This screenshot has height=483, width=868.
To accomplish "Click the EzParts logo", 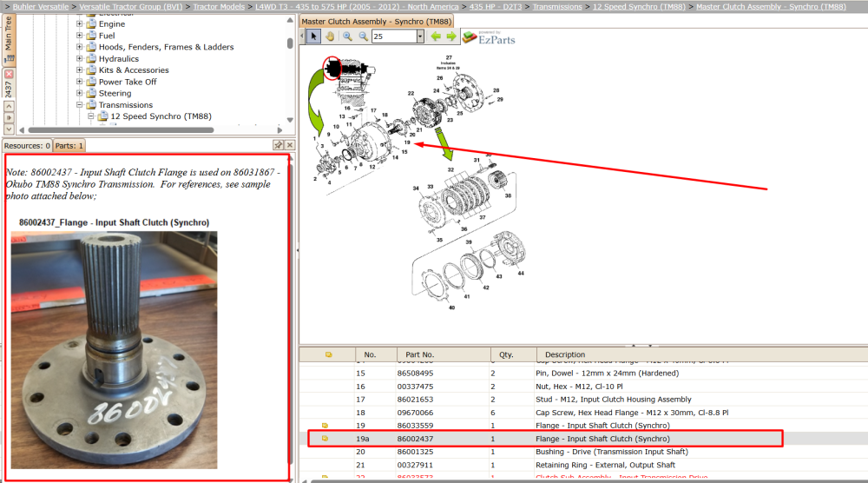I will pyautogui.click(x=490, y=37).
